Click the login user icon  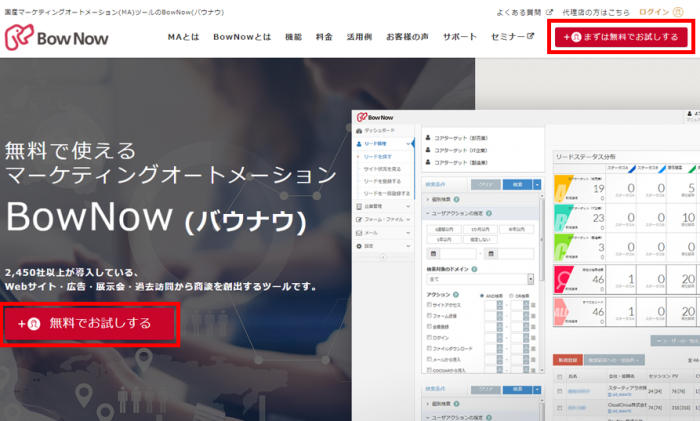pyautogui.click(x=683, y=11)
